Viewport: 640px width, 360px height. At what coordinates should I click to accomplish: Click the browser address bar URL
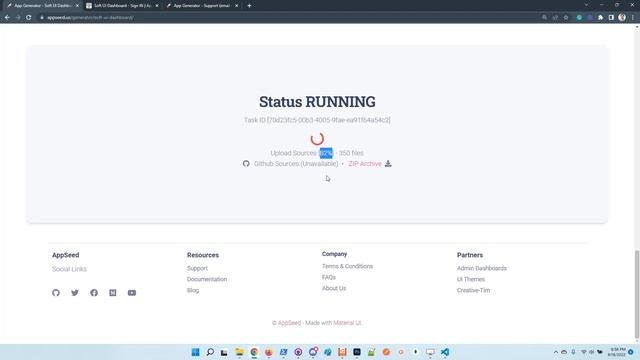pos(90,18)
